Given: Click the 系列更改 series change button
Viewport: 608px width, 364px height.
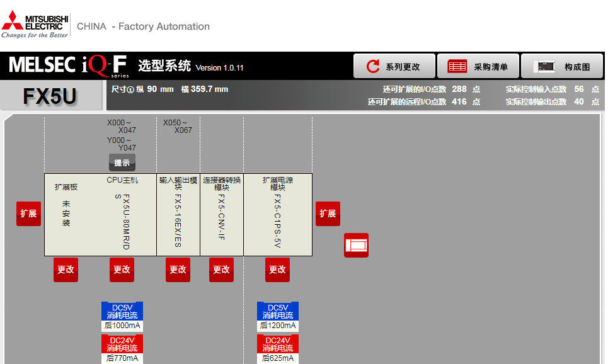Looking at the screenshot, I should pos(394,66).
